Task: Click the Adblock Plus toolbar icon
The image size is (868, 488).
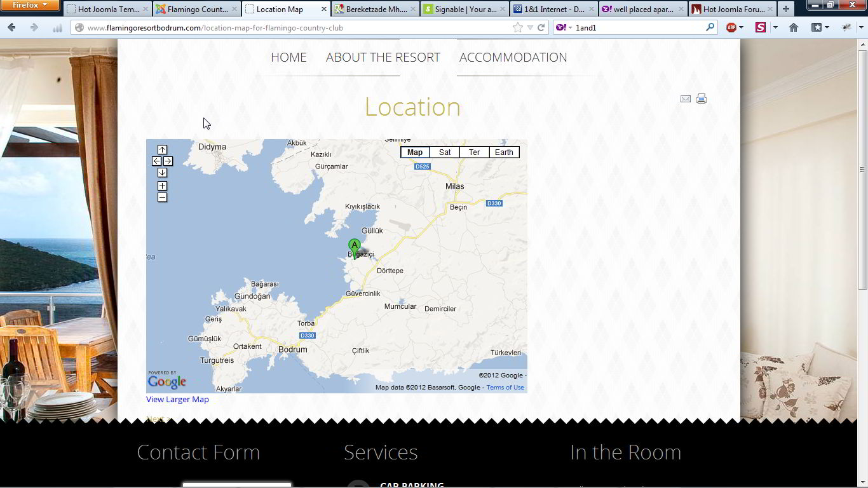Action: click(731, 27)
